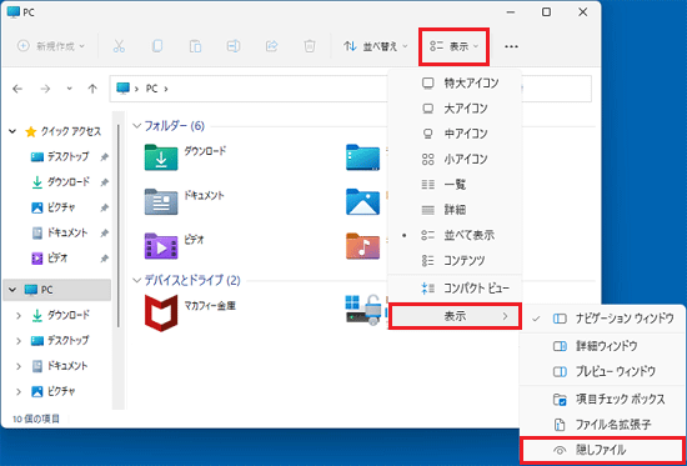Select the 一覧 list view option
The height and width of the screenshot is (466, 687).
pyautogui.click(x=455, y=185)
